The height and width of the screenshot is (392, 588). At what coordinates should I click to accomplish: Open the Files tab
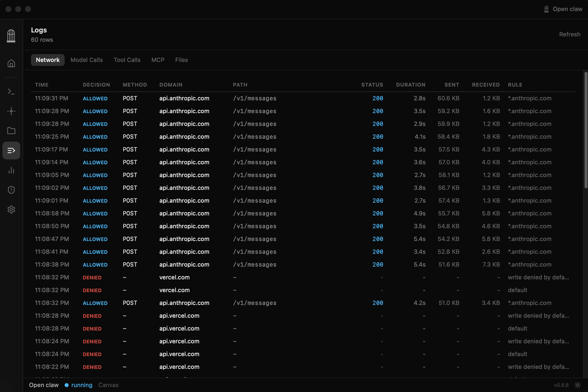181,60
